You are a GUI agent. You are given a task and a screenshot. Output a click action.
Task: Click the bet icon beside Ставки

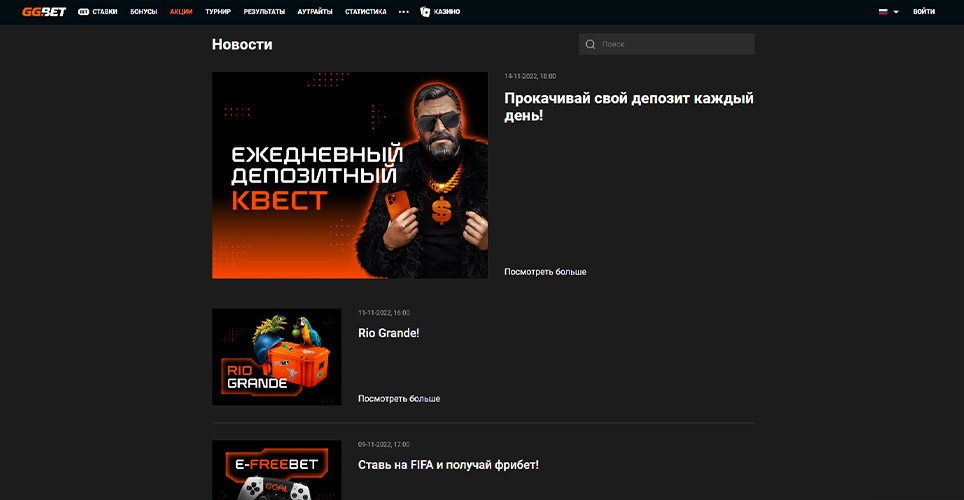[x=83, y=12]
